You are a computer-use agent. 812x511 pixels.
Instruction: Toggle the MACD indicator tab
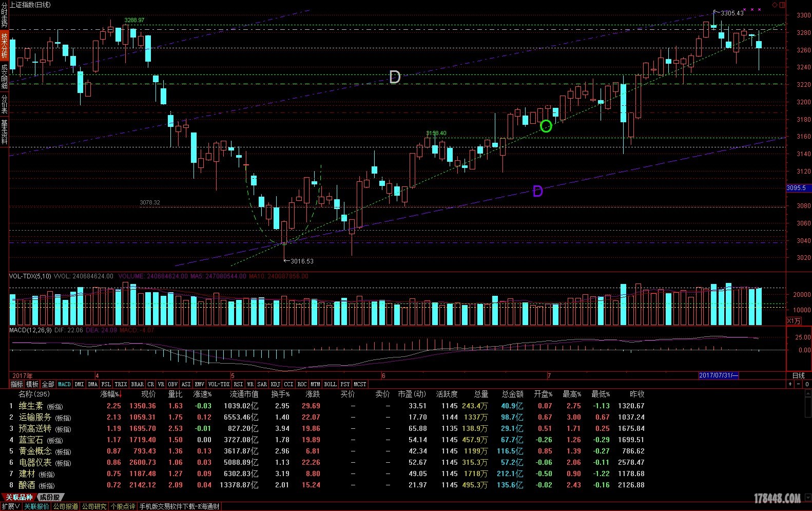tap(64, 384)
